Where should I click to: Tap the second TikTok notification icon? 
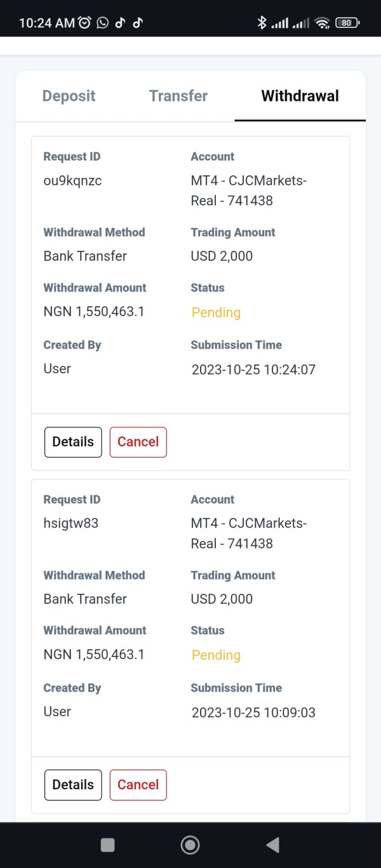138,23
